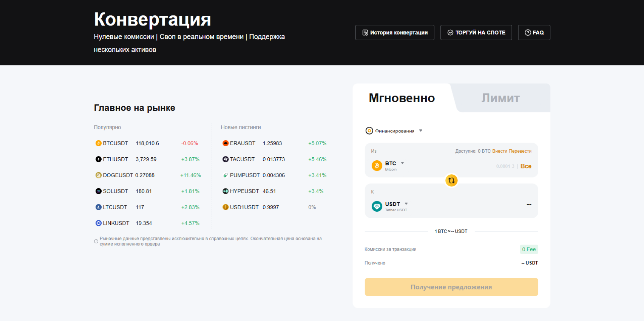Screen dimensions: 644x321
Task: Select the USD1USDT pair name
Action: (x=244, y=207)
